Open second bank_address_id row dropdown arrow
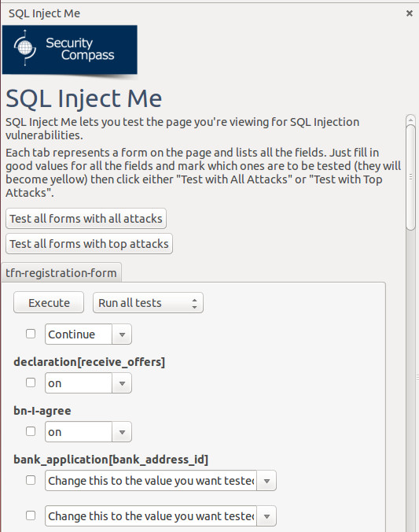 (266, 516)
